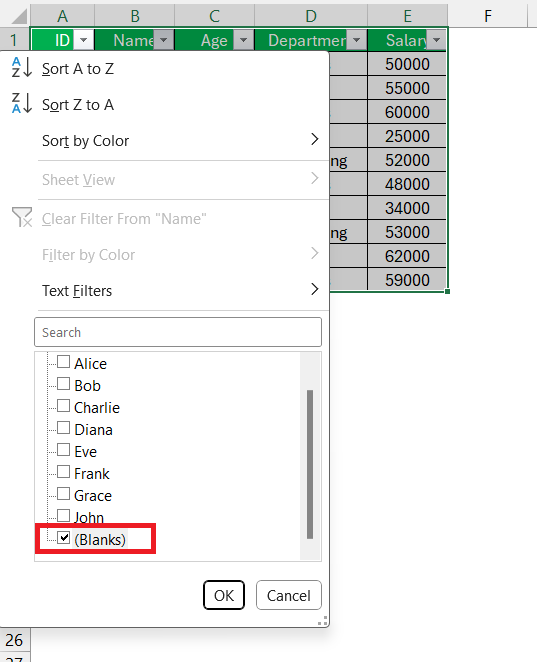This screenshot has height=662, width=537.
Task: Click the salary cell 25000
Action: click(407, 136)
